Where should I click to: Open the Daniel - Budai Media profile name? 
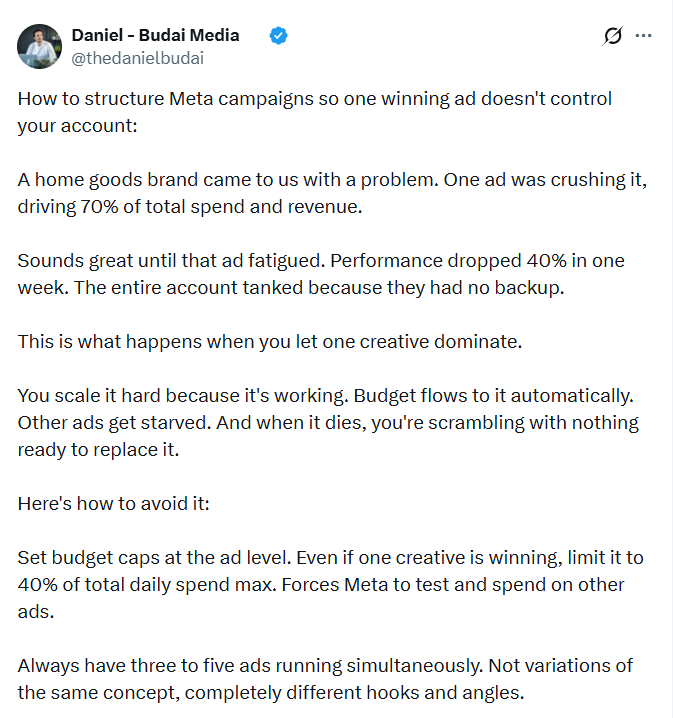pos(155,35)
